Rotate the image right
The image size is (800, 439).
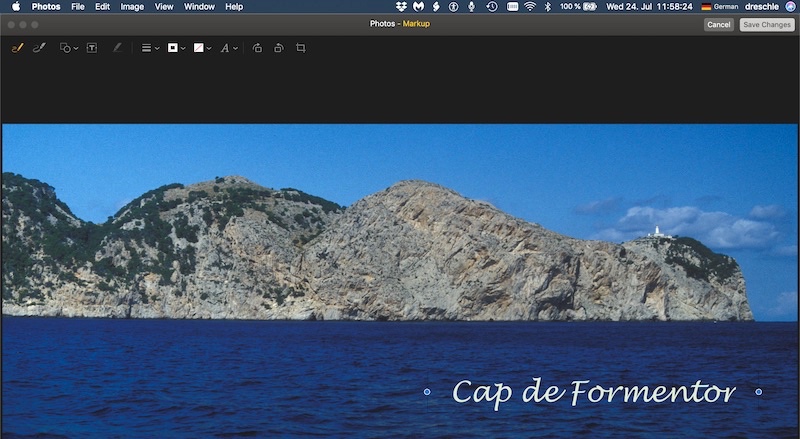click(279, 47)
